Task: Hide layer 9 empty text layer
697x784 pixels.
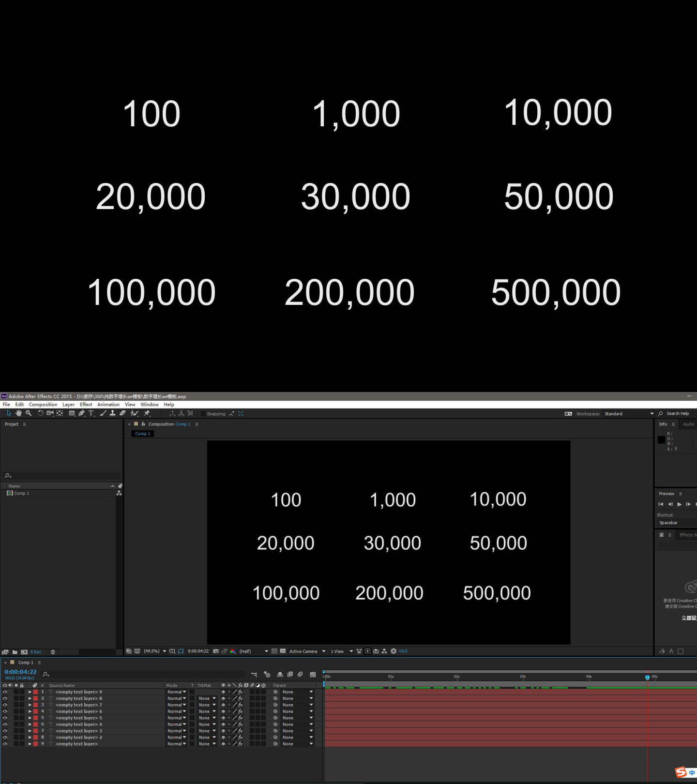Action: pos(5,744)
